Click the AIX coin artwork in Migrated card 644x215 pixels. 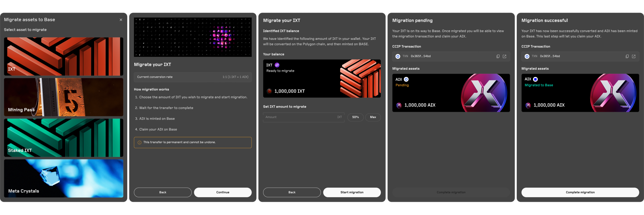point(613,93)
